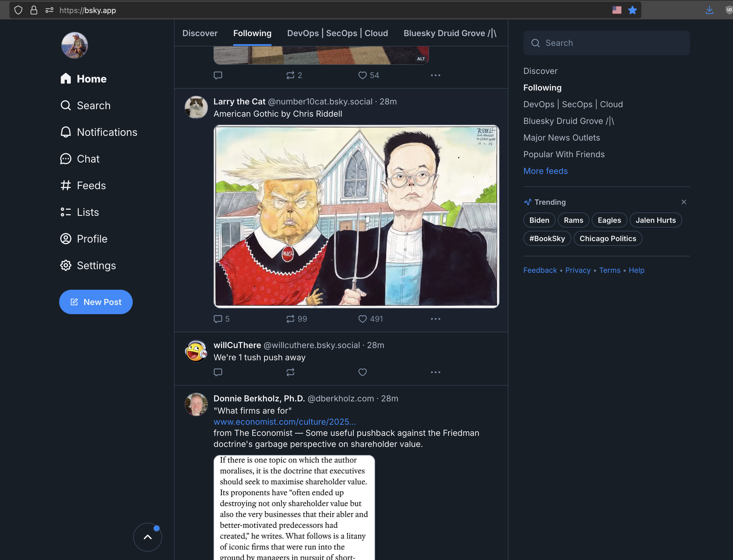The width and height of the screenshot is (733, 560).
Task: Open Profile in sidebar
Action: click(x=84, y=239)
